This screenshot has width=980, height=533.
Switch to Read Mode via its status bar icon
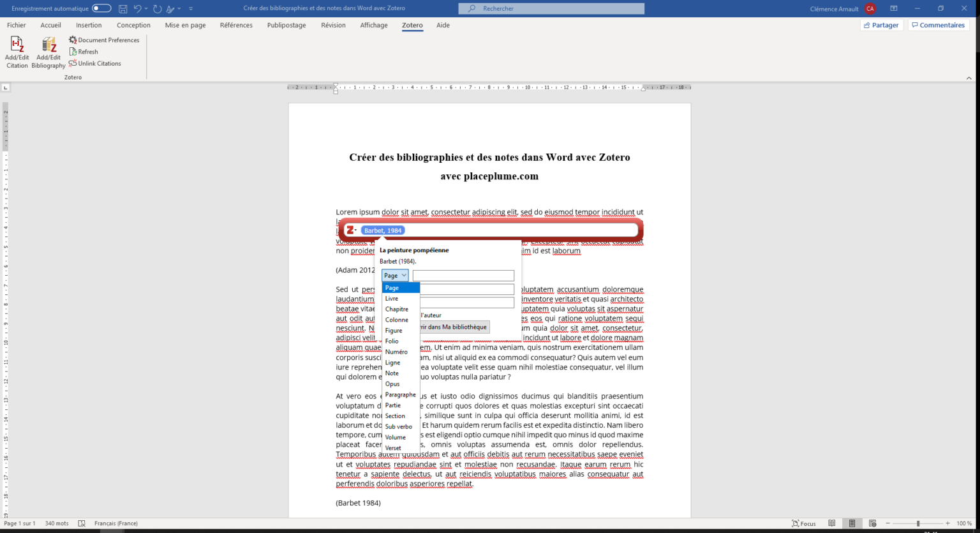832,523
